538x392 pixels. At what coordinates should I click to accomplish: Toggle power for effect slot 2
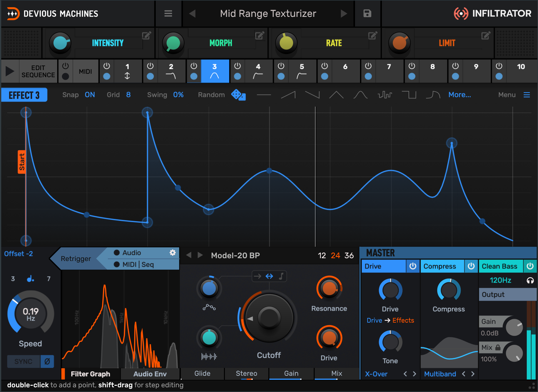150,66
